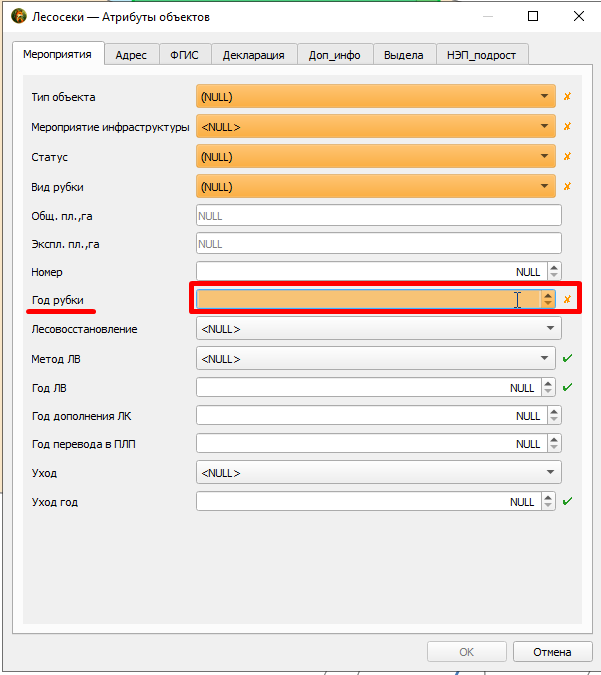The width and height of the screenshot is (601, 675).
Task: Click the Лесовосстановление label
Action: click(84, 329)
